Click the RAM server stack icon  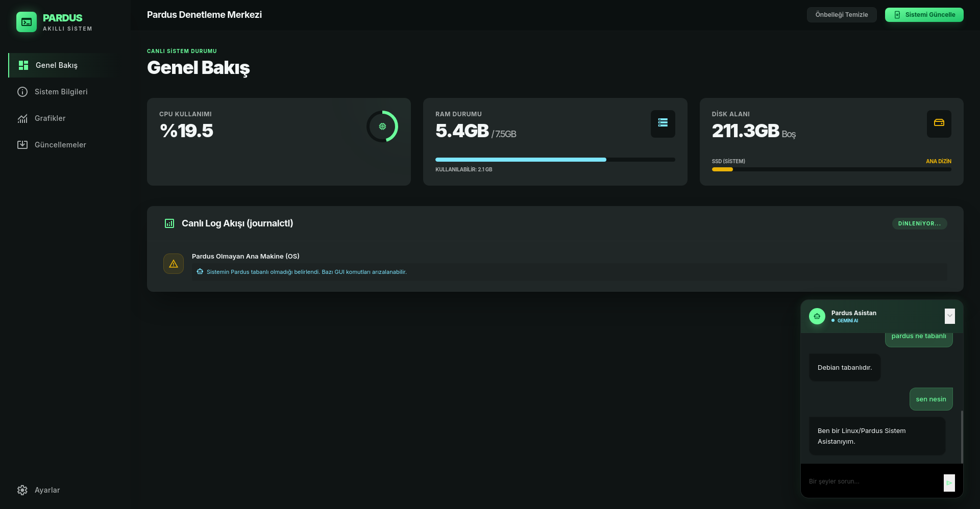[x=663, y=123]
